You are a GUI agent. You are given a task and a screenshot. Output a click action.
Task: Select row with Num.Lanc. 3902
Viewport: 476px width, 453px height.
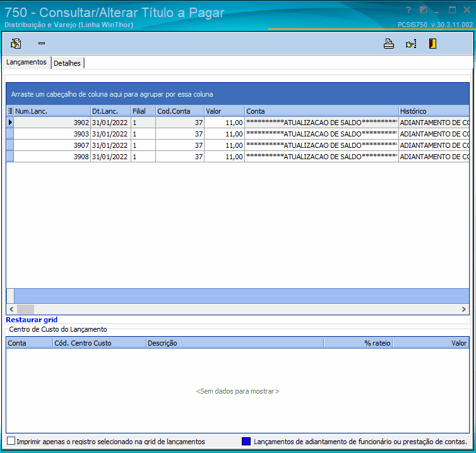[x=238, y=123]
